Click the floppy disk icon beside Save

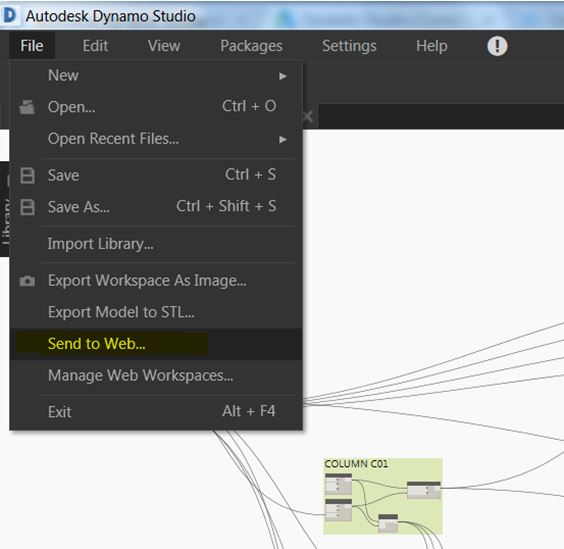click(27, 176)
